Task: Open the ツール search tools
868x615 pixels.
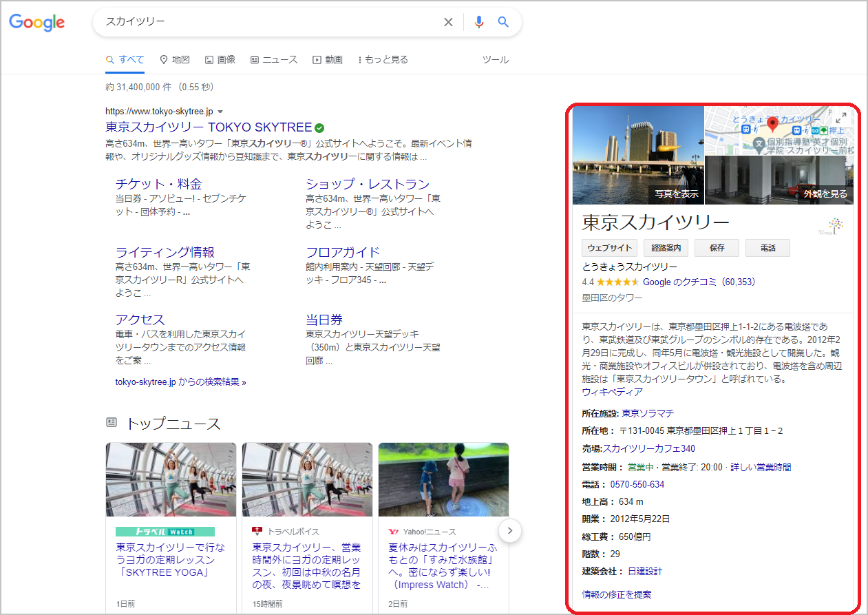Action: [496, 59]
